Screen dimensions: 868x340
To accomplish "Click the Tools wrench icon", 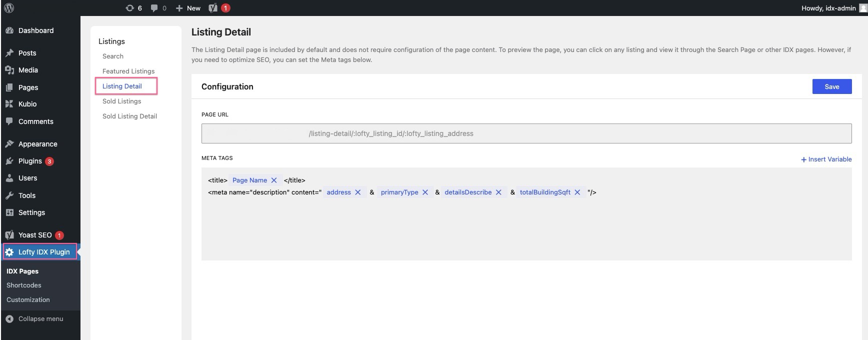I will click(x=9, y=195).
